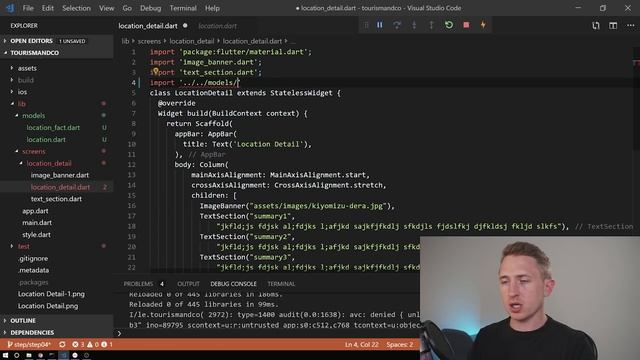The height and width of the screenshot is (360, 640).
Task: Trigger hot reload lightning bolt icon
Action: pyautogui.click(x=483, y=25)
